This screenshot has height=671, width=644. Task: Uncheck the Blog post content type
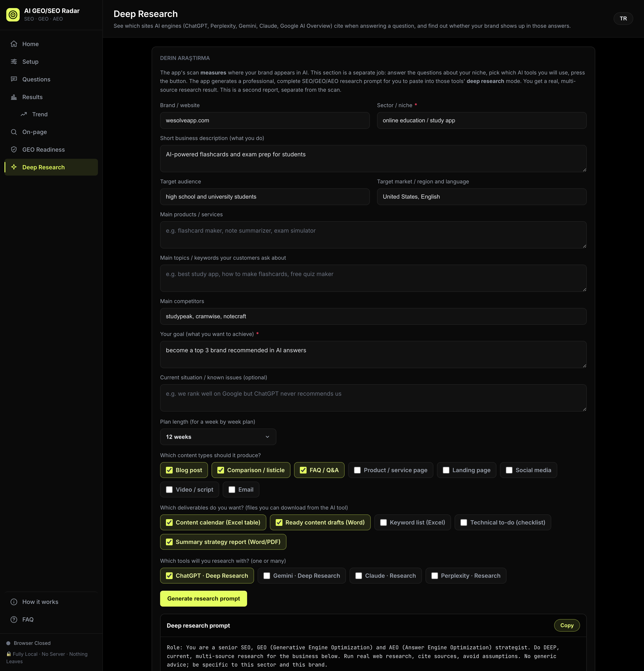pyautogui.click(x=169, y=470)
